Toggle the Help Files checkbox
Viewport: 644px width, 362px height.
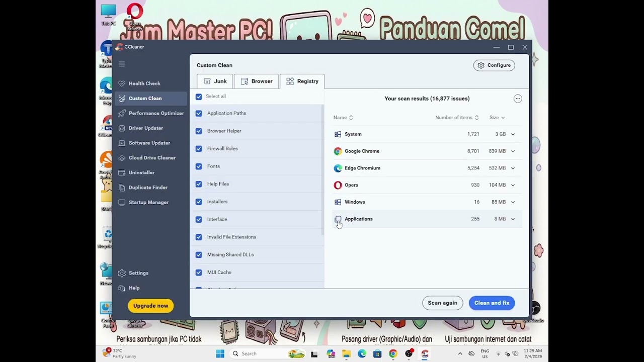(199, 184)
